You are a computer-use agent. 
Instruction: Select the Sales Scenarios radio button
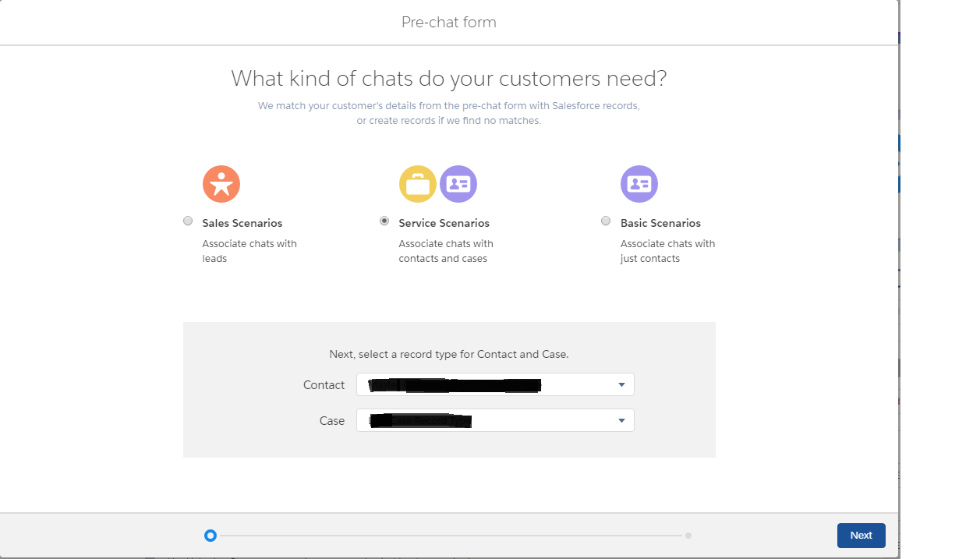click(x=188, y=221)
